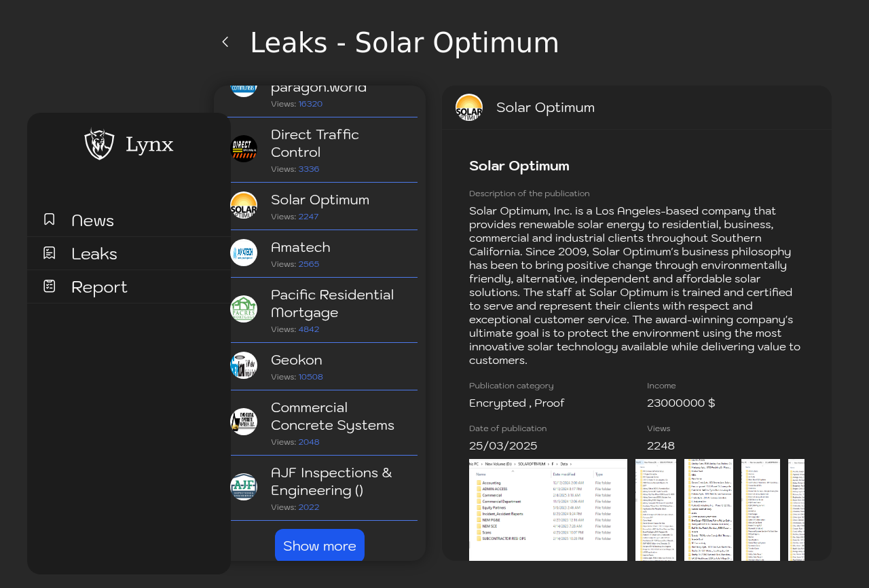
Task: Click Solar Optimum logo in detail header
Action: coord(469,107)
